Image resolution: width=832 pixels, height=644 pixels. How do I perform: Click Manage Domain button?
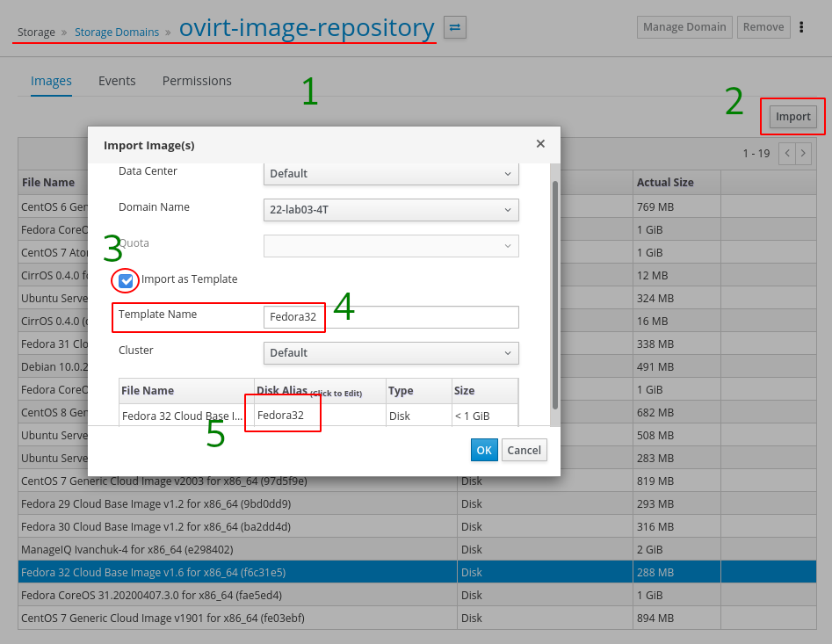[x=684, y=27]
